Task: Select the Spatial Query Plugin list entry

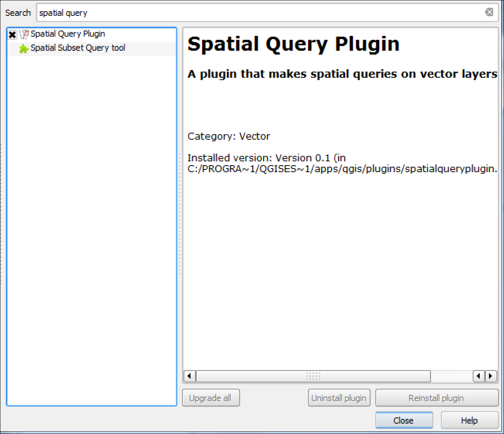Action: point(67,34)
